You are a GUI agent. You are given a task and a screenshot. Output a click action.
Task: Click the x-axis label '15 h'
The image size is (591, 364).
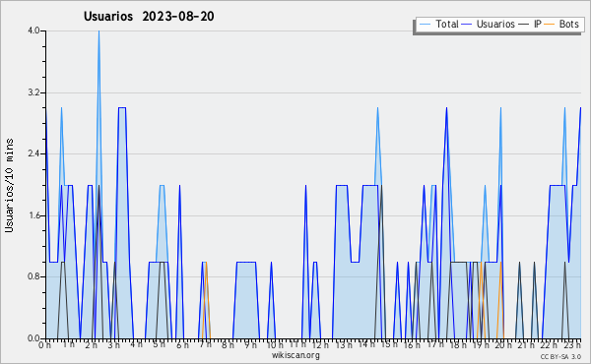[x=390, y=344]
